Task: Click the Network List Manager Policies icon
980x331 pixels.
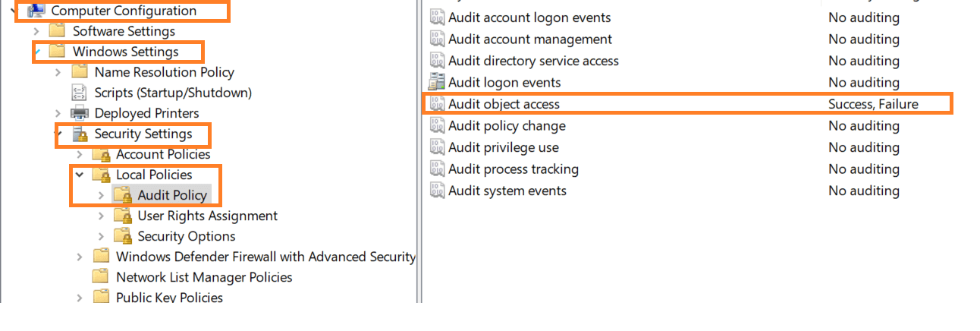Action: [x=101, y=277]
